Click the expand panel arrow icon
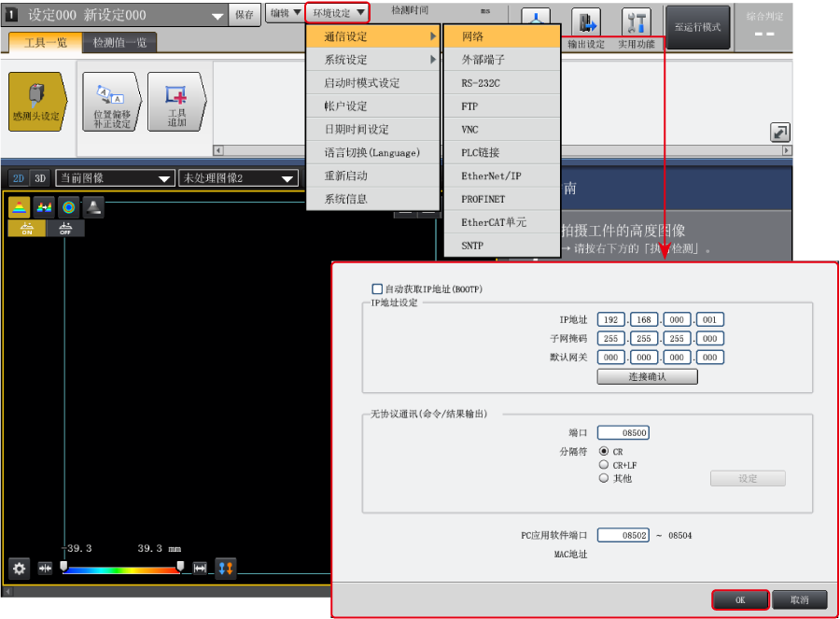This screenshot has width=840, height=619. (780, 133)
